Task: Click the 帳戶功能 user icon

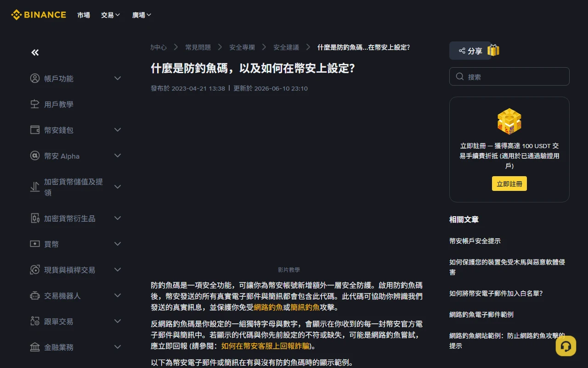Action: pos(35,78)
